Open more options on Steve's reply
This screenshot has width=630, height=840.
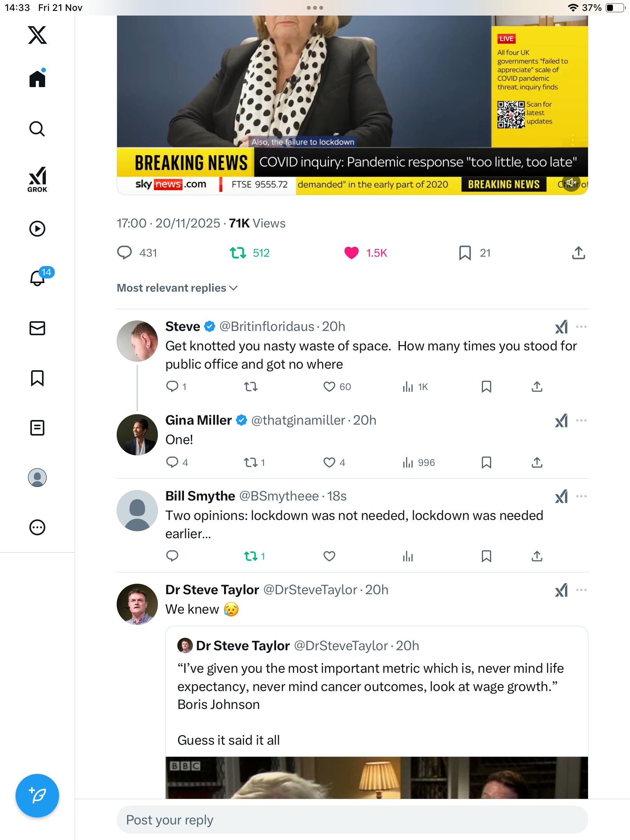coord(581,327)
